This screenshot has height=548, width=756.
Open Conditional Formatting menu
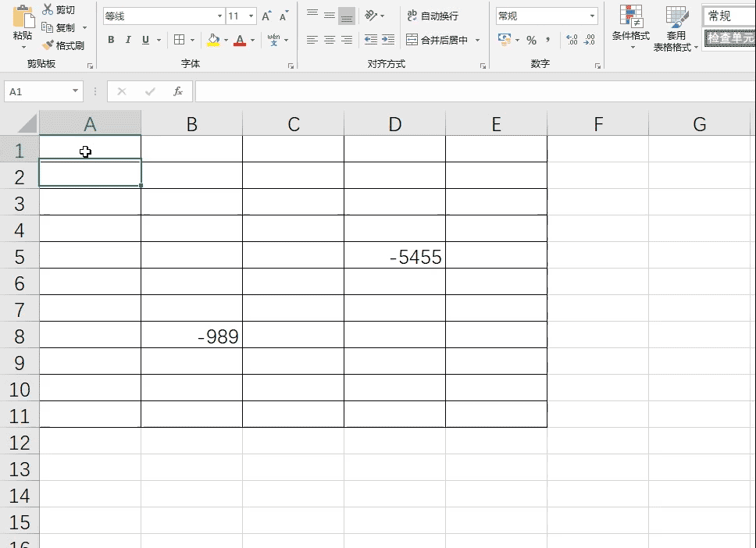coord(630,27)
